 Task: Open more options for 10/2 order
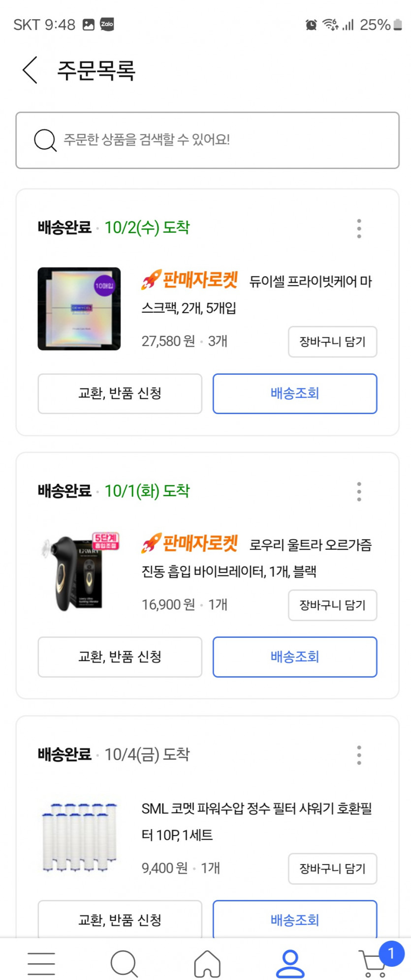point(359,229)
